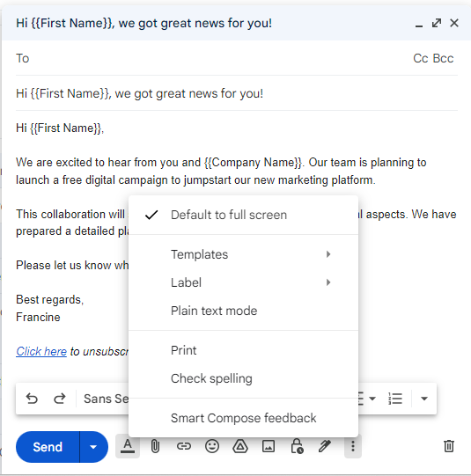Toggle formatting options text icon
The height and width of the screenshot is (476, 471).
point(128,447)
